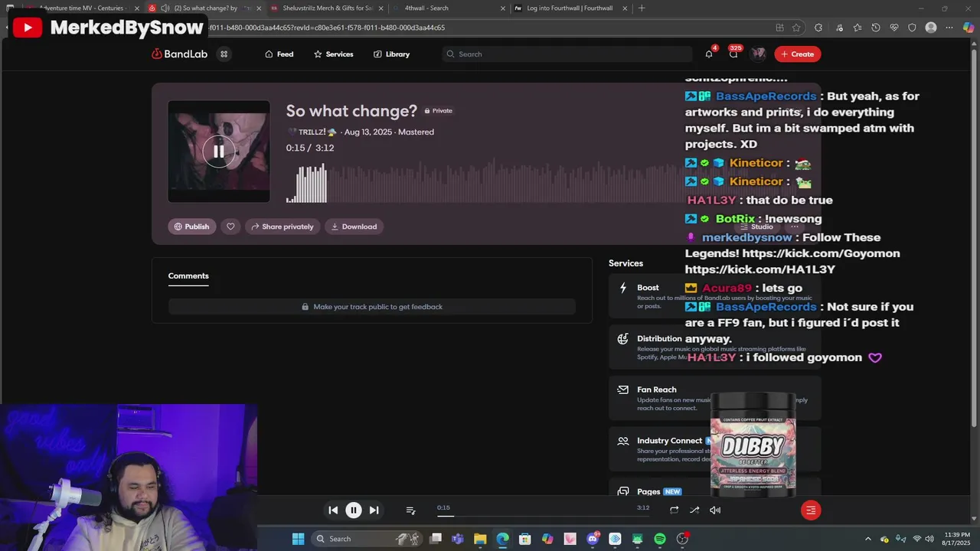This screenshot has width=980, height=551.
Task: Focus the BandLab search field
Action: (x=567, y=54)
